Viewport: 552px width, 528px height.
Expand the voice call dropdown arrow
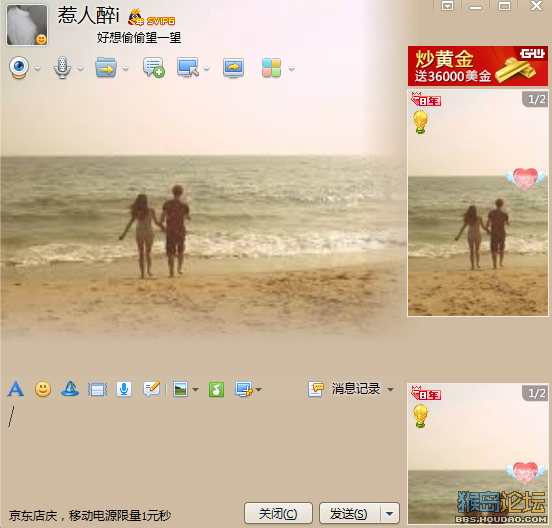[x=81, y=69]
